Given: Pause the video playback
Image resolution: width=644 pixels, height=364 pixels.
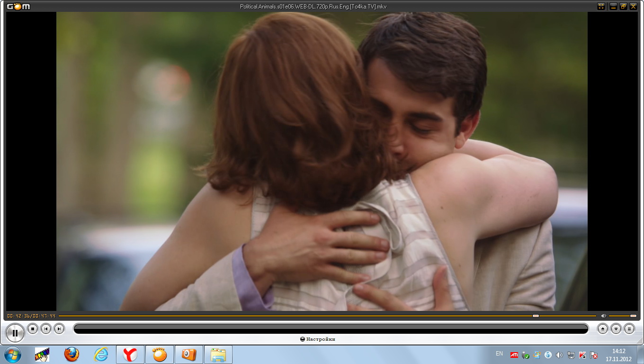Looking at the screenshot, I should (15, 333).
